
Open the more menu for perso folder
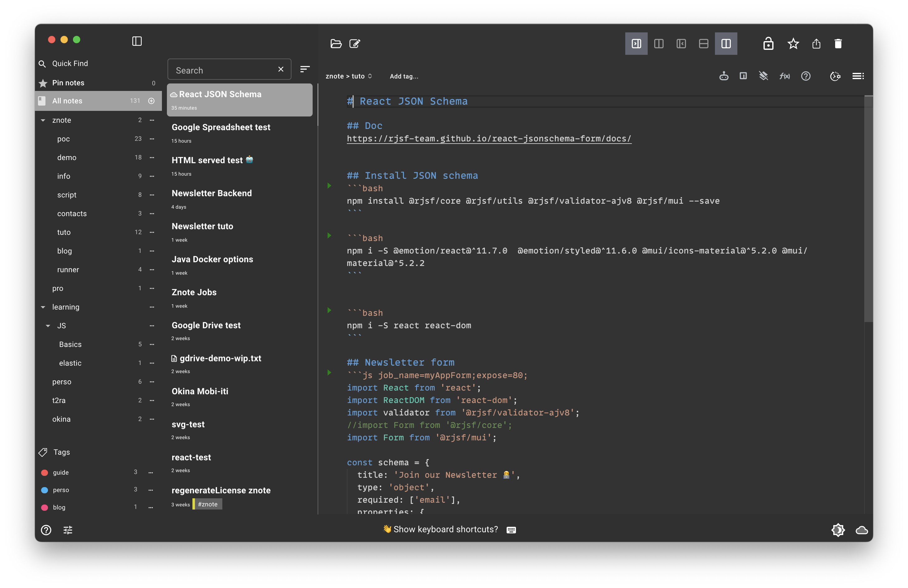click(x=152, y=382)
